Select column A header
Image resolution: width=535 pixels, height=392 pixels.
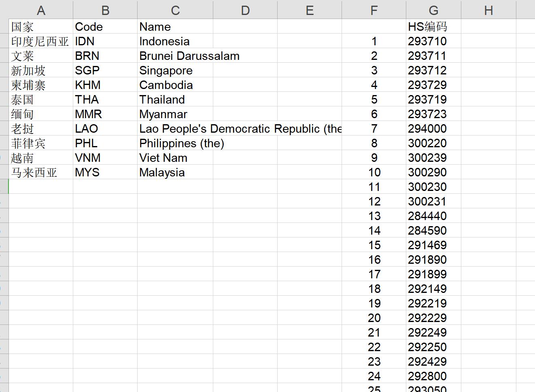pos(41,10)
